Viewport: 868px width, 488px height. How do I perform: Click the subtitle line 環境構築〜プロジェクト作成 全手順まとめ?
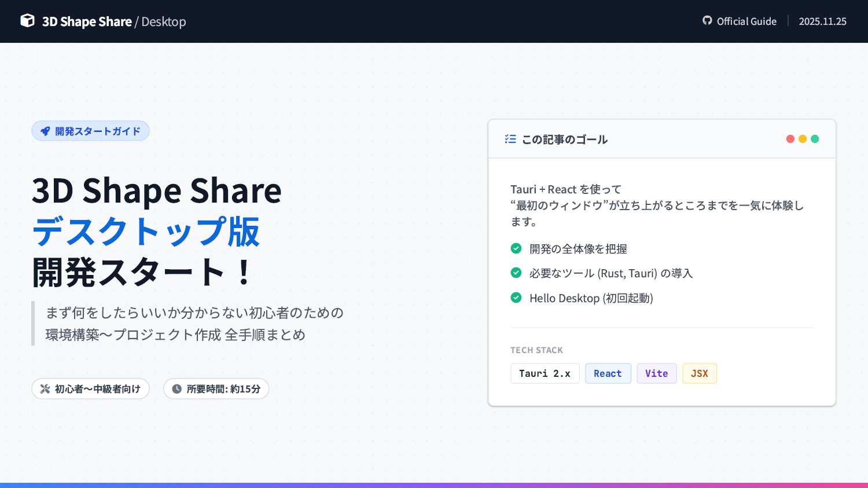[175, 335]
